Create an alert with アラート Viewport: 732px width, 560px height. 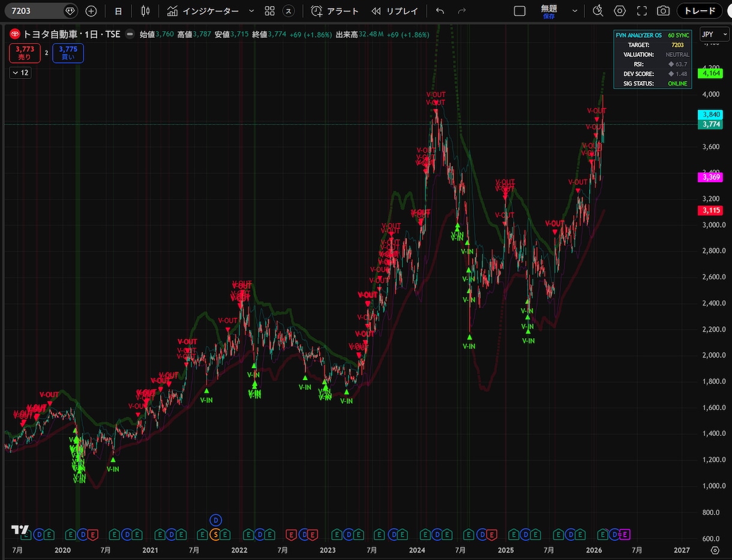coord(335,11)
